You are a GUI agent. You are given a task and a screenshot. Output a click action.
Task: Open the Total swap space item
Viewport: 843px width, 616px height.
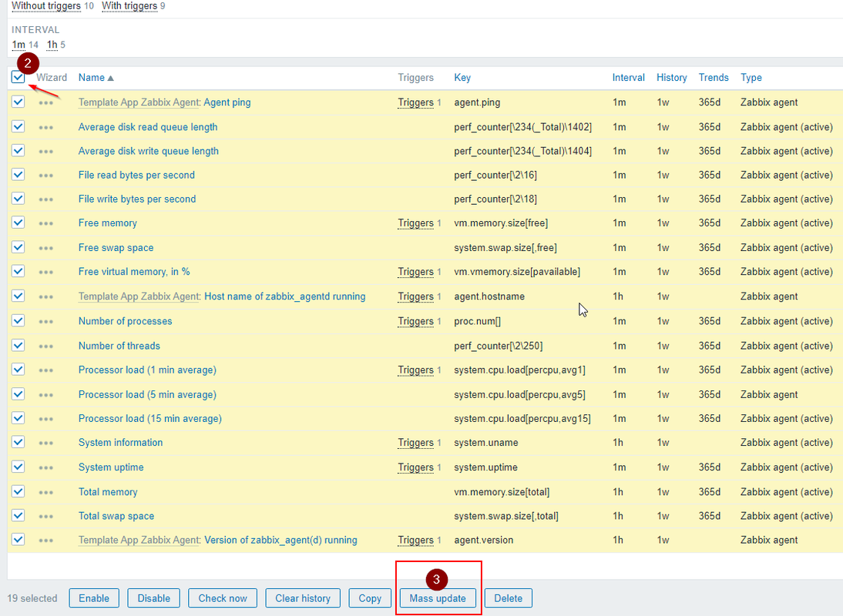(116, 516)
